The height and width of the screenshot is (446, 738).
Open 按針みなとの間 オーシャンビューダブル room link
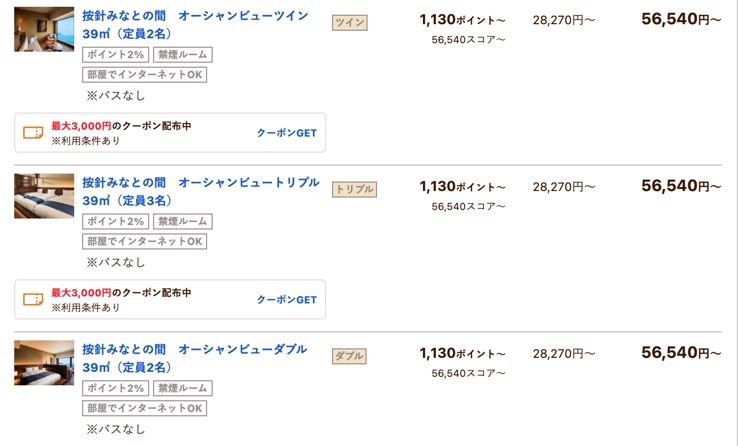(x=195, y=358)
